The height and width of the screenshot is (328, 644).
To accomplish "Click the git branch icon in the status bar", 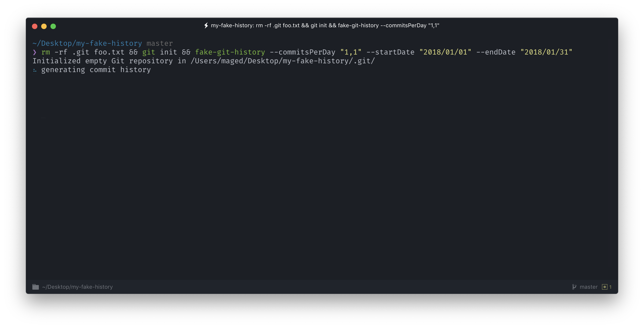I will [574, 287].
